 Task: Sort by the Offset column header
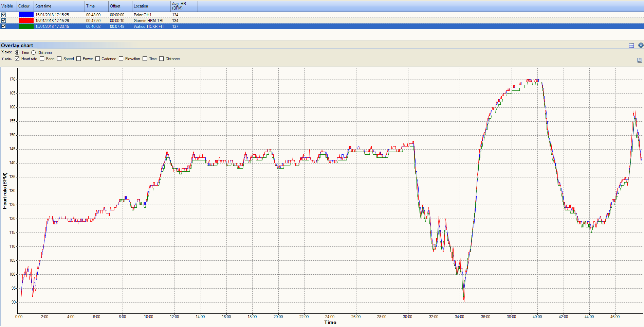tap(121, 6)
